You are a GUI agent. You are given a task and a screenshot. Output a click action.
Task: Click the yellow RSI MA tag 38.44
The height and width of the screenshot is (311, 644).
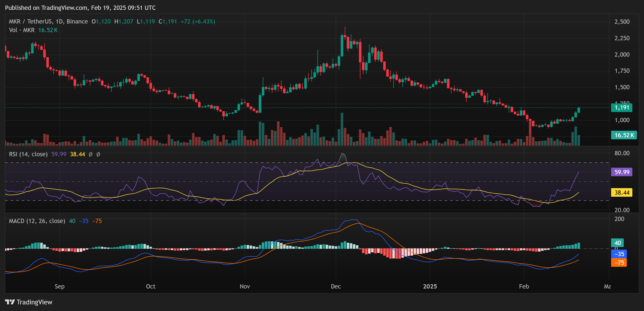click(x=622, y=193)
